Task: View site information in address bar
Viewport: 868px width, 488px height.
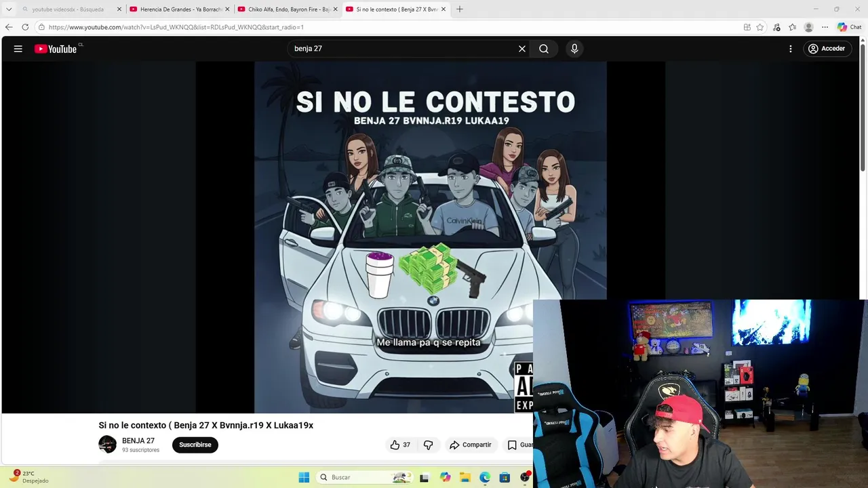Action: click(41, 27)
